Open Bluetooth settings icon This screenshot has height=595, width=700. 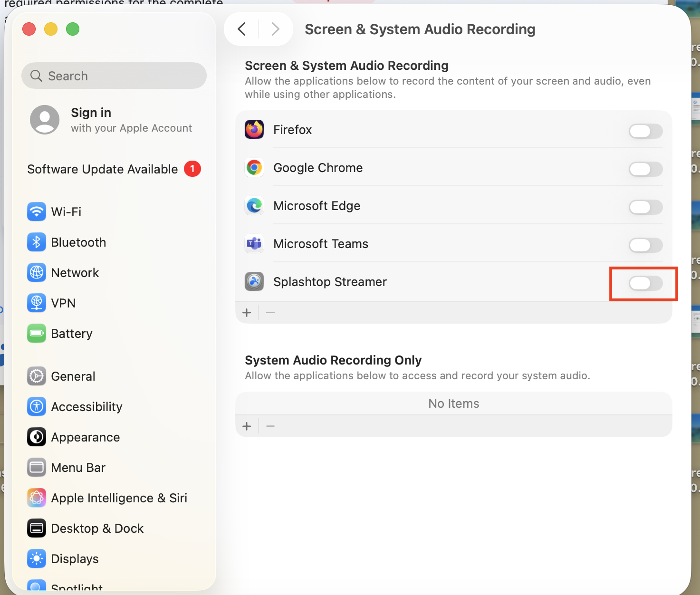[x=37, y=242]
